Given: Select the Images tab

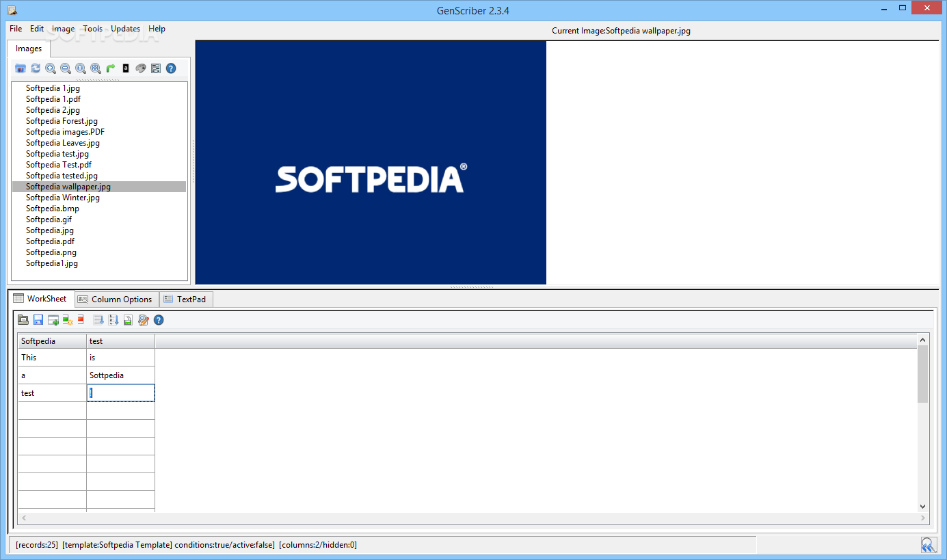Looking at the screenshot, I should (x=29, y=49).
